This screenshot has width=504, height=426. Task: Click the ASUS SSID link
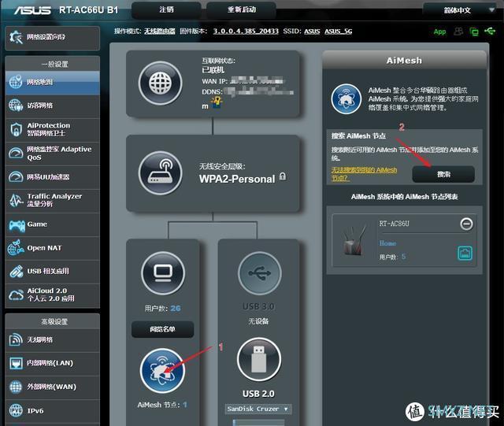pyautogui.click(x=312, y=31)
